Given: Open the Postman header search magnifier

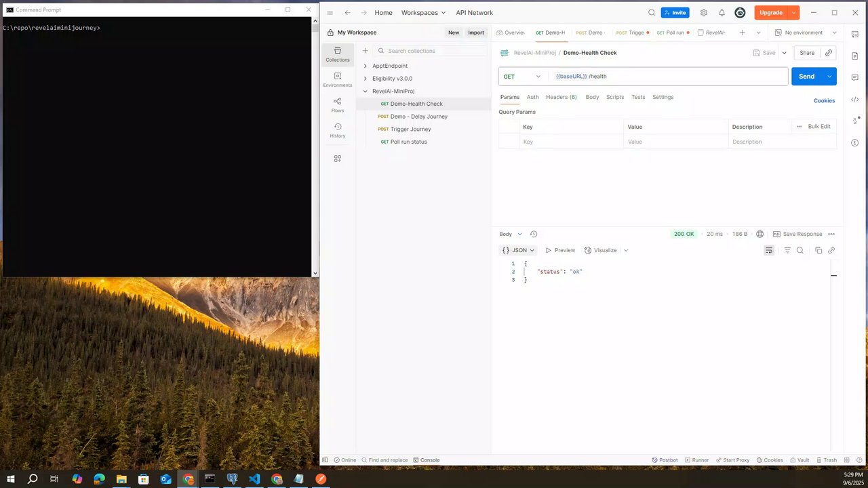Looking at the screenshot, I should coord(652,13).
